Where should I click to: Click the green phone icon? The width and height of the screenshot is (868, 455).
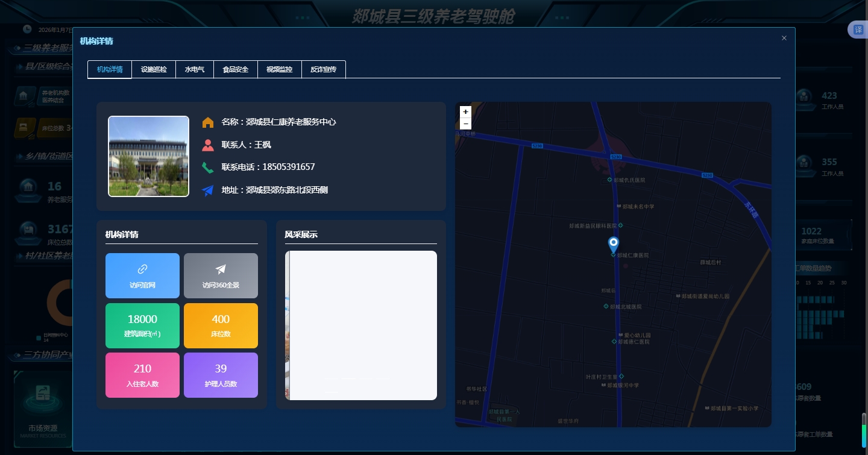pos(208,168)
